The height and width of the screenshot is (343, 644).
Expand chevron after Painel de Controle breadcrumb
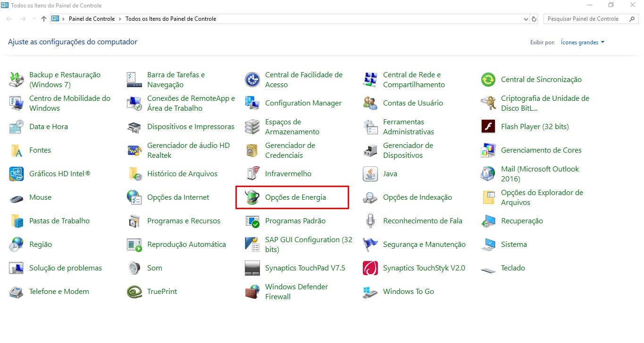coord(120,19)
